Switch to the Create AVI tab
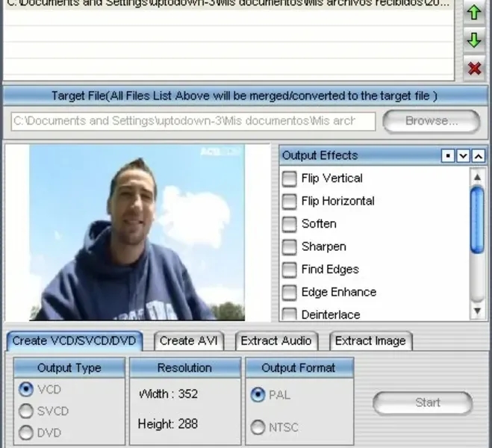 (x=189, y=341)
